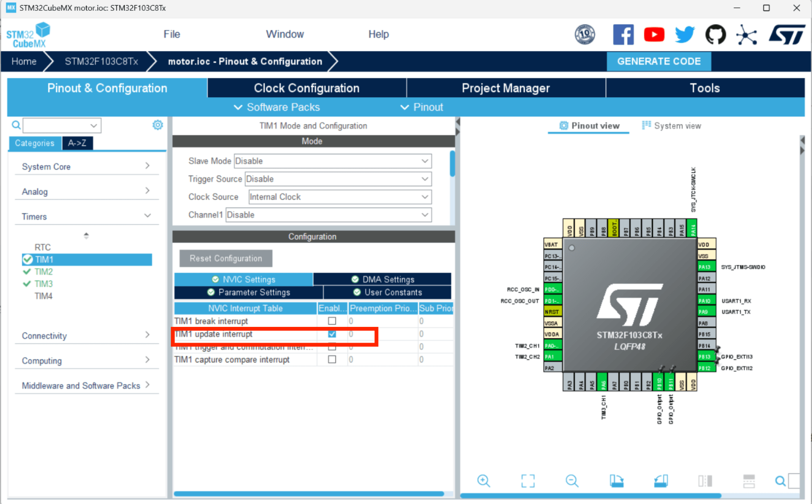Switch to System view

click(x=672, y=125)
